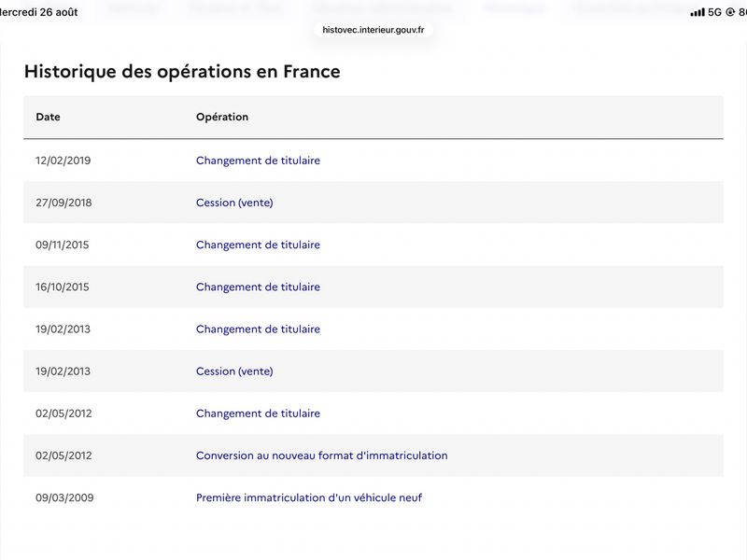Open Changement de titulaire in white 19/02/2013 row

click(x=258, y=329)
